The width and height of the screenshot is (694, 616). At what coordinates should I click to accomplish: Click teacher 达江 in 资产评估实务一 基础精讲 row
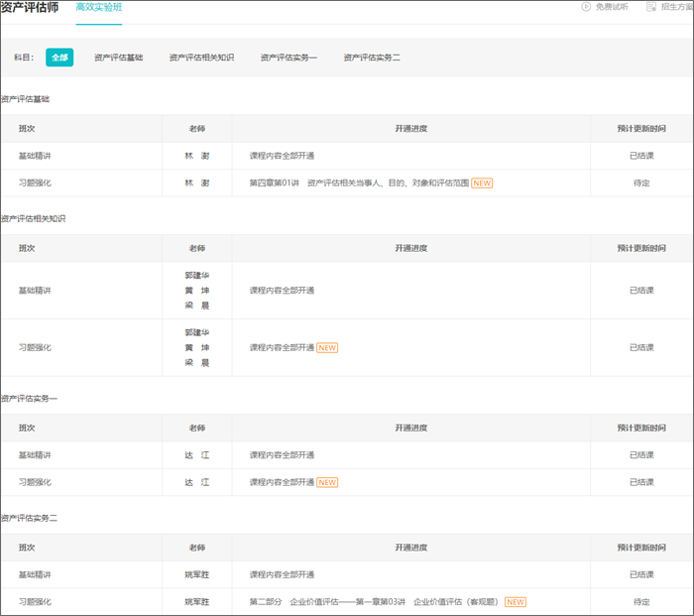(197, 455)
